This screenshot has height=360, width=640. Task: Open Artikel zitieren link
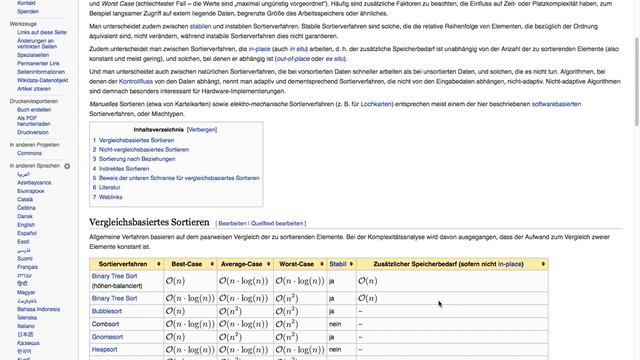click(x=34, y=89)
